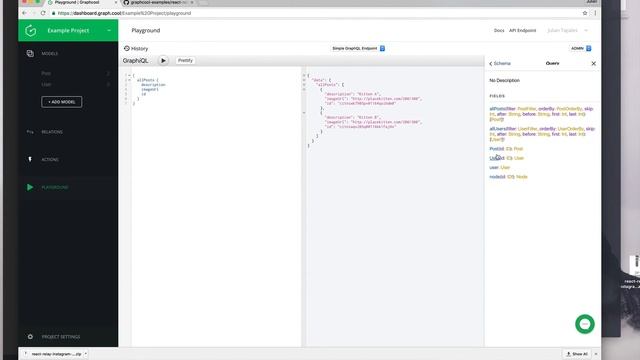Click the UserOrderBy type link
640x360 pixels.
[x=571, y=129]
